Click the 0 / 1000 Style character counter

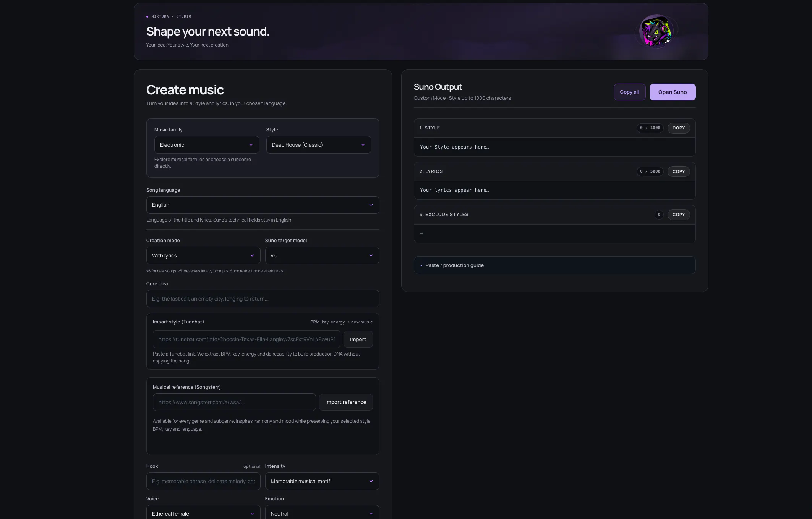pos(650,128)
